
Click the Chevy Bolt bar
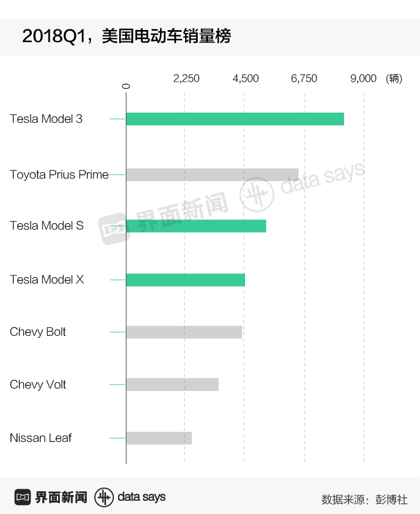point(184,332)
